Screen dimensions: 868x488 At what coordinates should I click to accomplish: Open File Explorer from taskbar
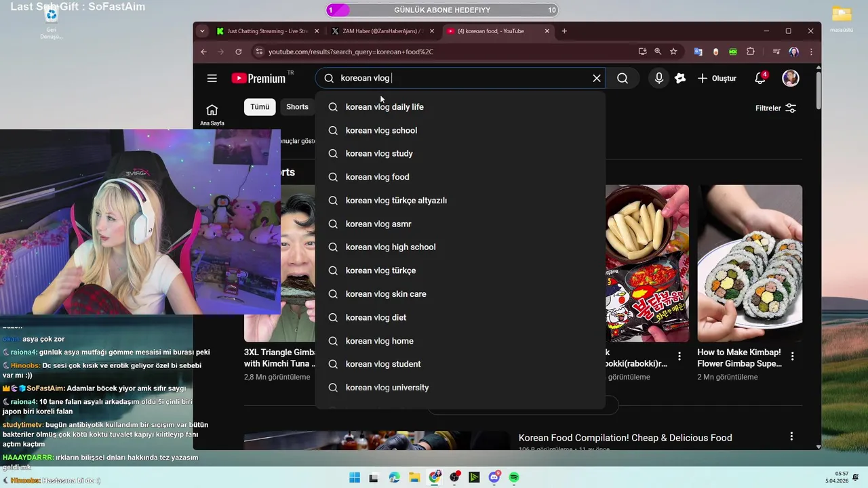[414, 478]
